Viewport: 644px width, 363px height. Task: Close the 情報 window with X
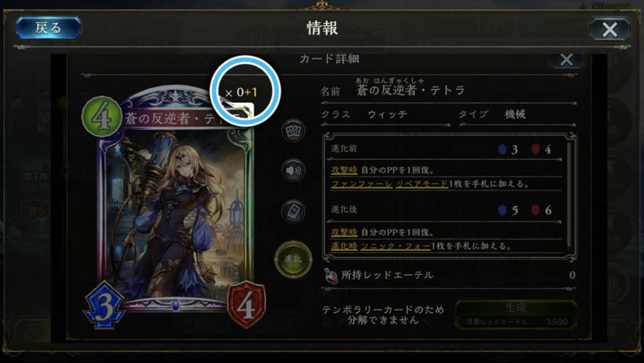610,29
